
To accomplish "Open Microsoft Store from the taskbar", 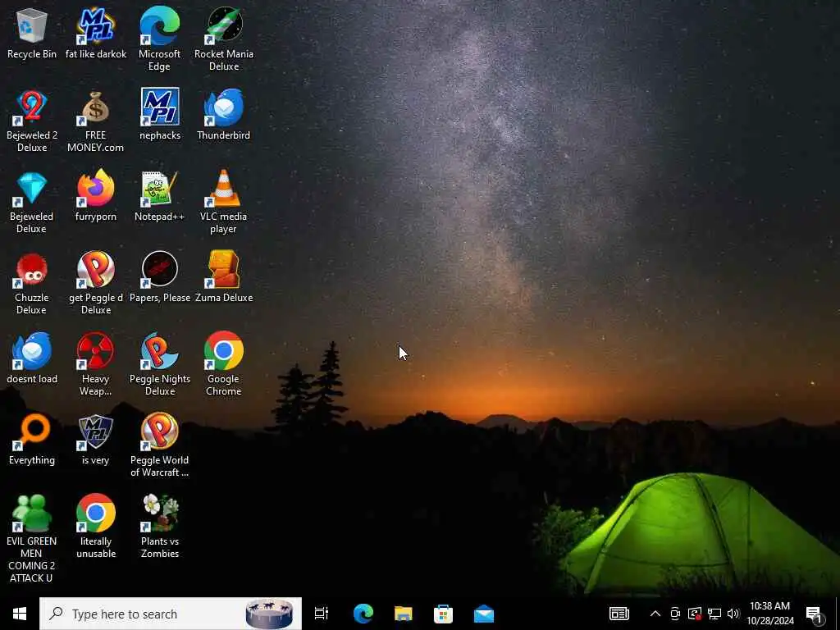I will [444, 614].
